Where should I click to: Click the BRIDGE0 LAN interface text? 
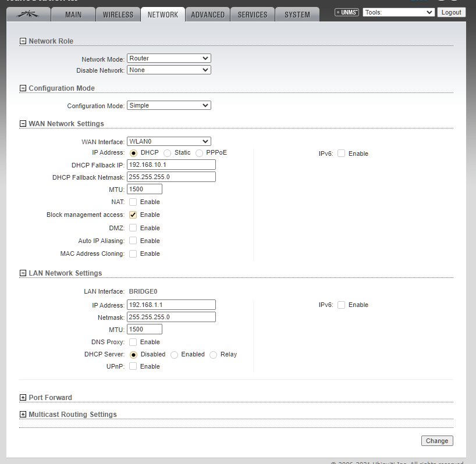click(143, 291)
